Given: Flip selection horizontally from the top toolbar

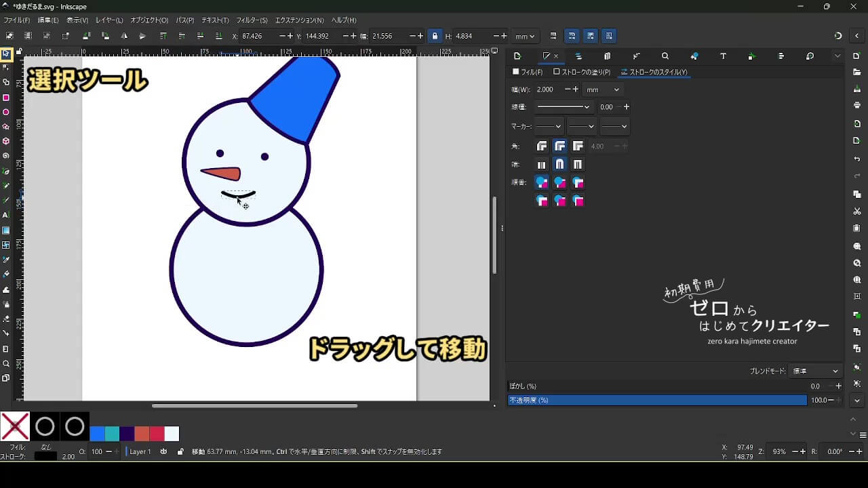Looking at the screenshot, I should point(124,36).
